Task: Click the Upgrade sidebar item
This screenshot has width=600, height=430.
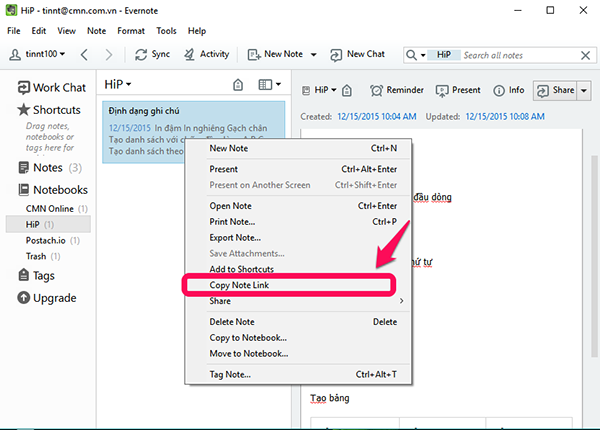Action: coord(47,298)
